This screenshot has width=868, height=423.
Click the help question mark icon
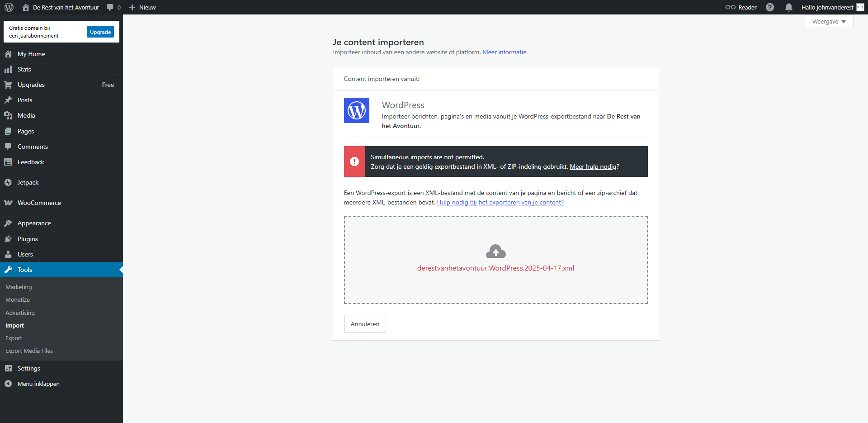[770, 7]
